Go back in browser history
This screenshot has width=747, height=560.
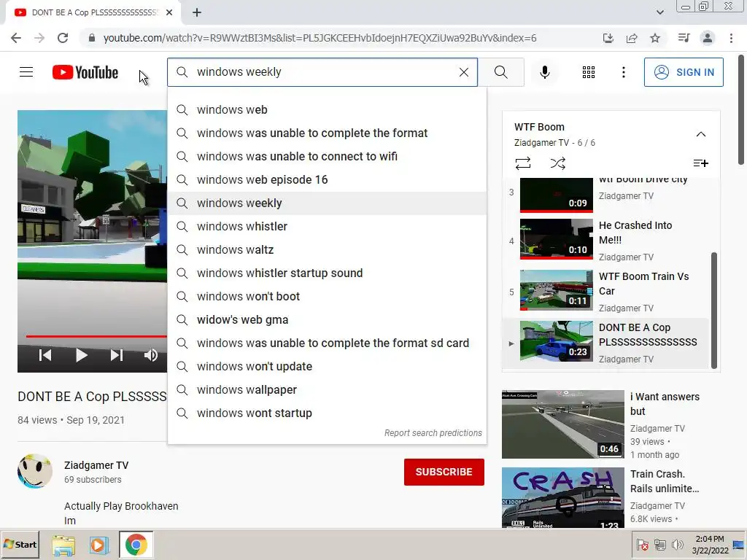(16, 38)
